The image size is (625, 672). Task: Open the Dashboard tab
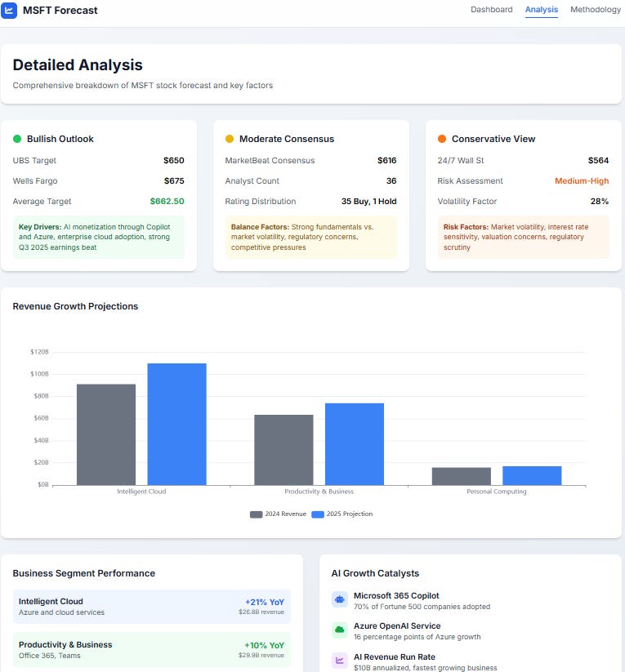(492, 10)
